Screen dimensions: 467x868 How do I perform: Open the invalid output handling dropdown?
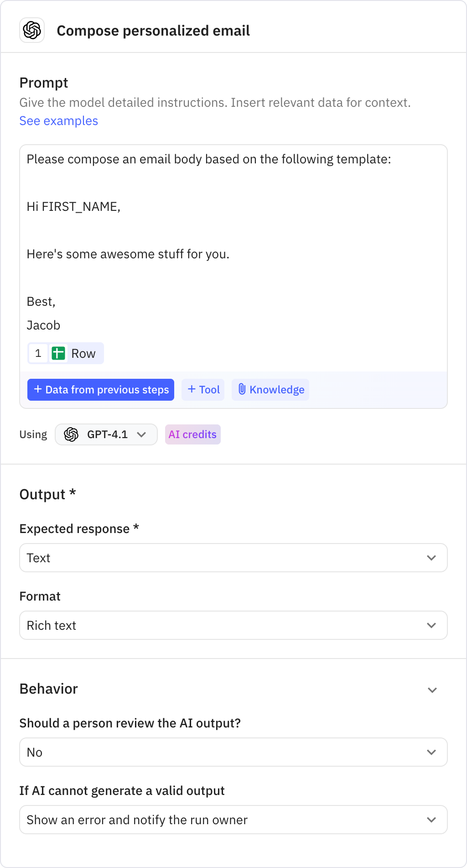(233, 820)
